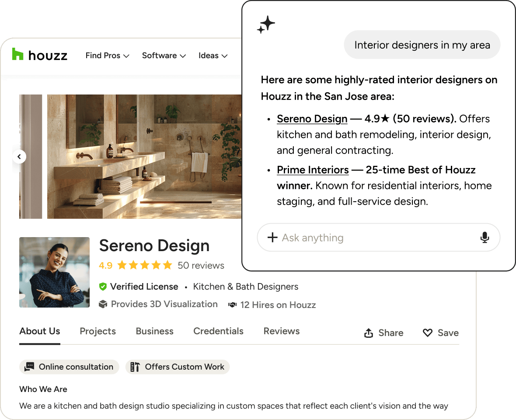View the Reviews tab
516x420 pixels.
(x=281, y=331)
